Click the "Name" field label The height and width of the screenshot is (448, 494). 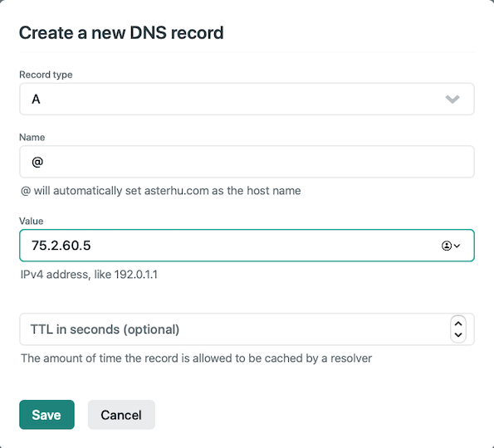pos(32,137)
